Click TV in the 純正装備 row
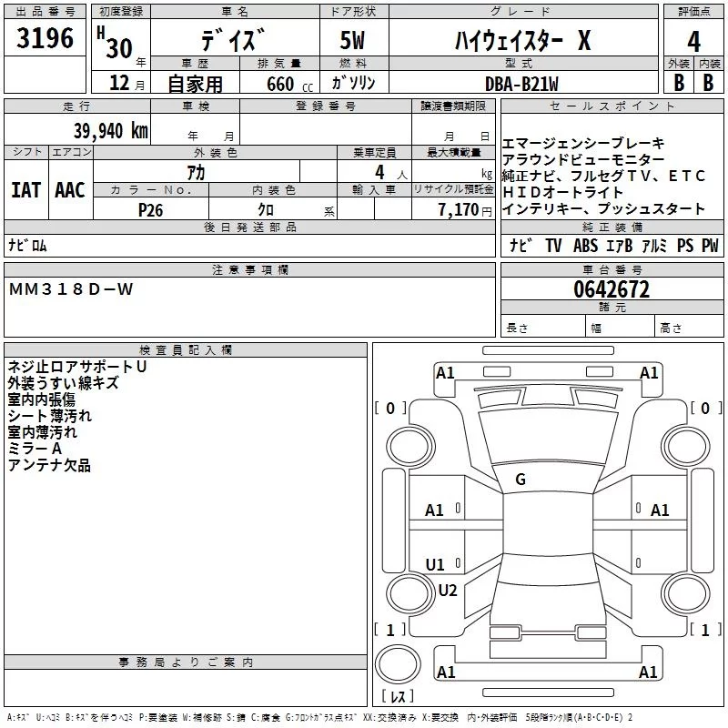 click(x=553, y=246)
